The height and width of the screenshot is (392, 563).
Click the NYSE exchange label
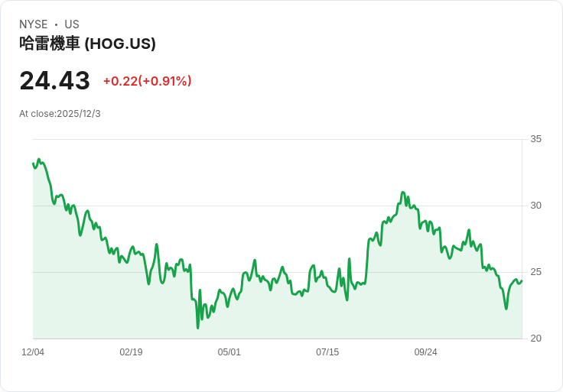point(34,24)
